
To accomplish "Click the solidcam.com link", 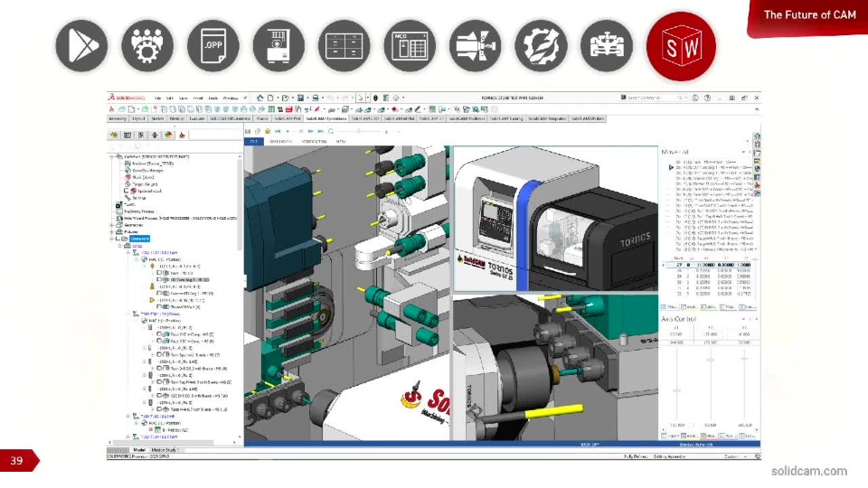I will coord(808,471).
